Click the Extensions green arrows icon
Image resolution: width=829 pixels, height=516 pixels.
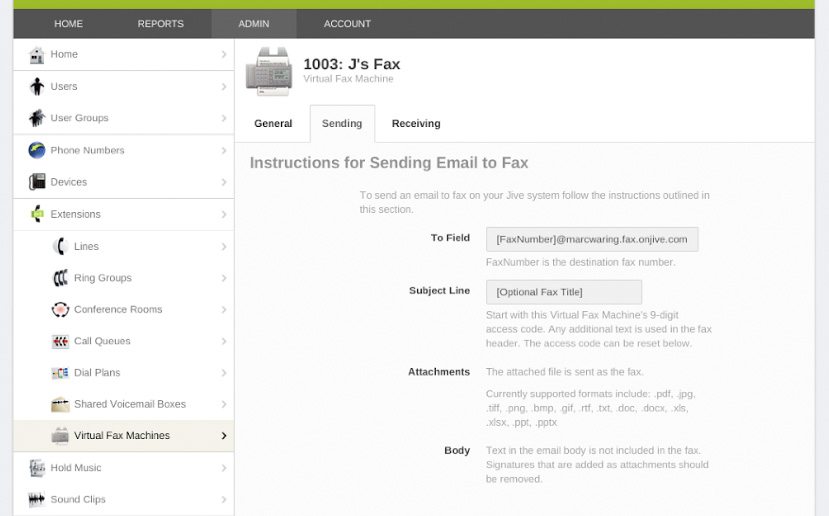[36, 214]
